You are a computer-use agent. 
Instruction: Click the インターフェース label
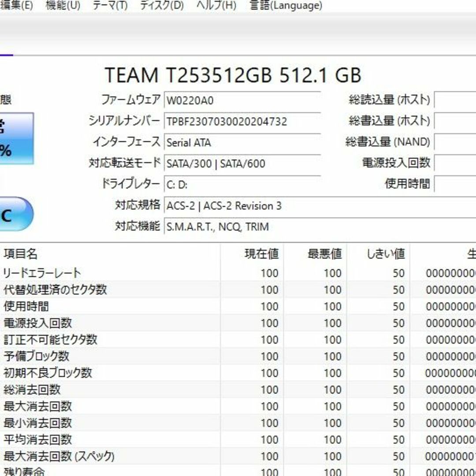(126, 142)
